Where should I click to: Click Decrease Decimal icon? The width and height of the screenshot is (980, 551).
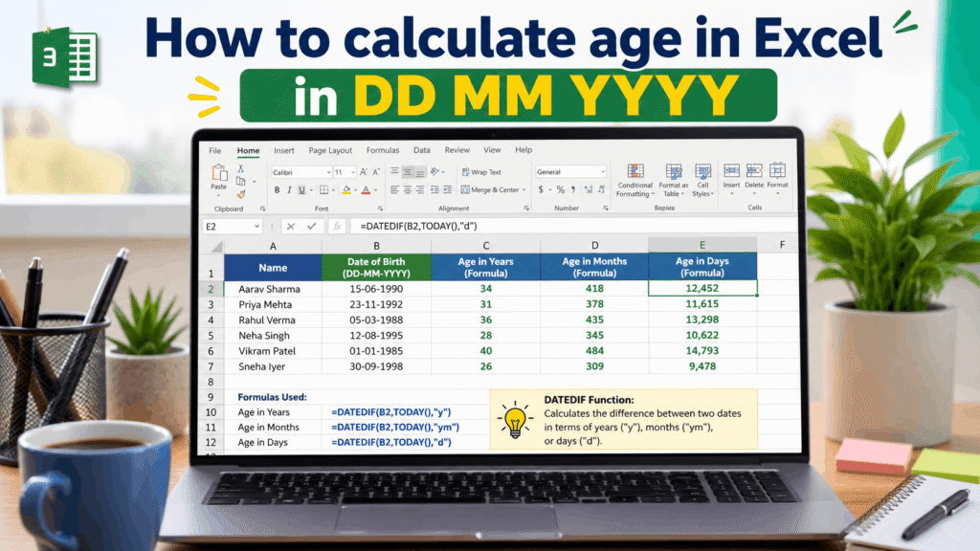tap(601, 189)
